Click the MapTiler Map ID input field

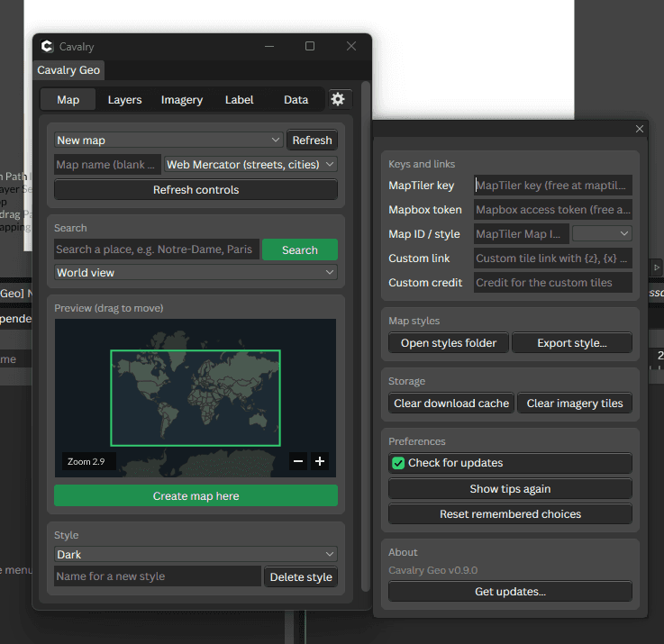(522, 233)
